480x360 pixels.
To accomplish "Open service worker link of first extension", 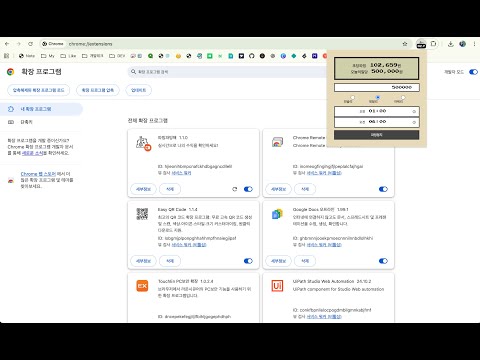I will tap(181, 173).
